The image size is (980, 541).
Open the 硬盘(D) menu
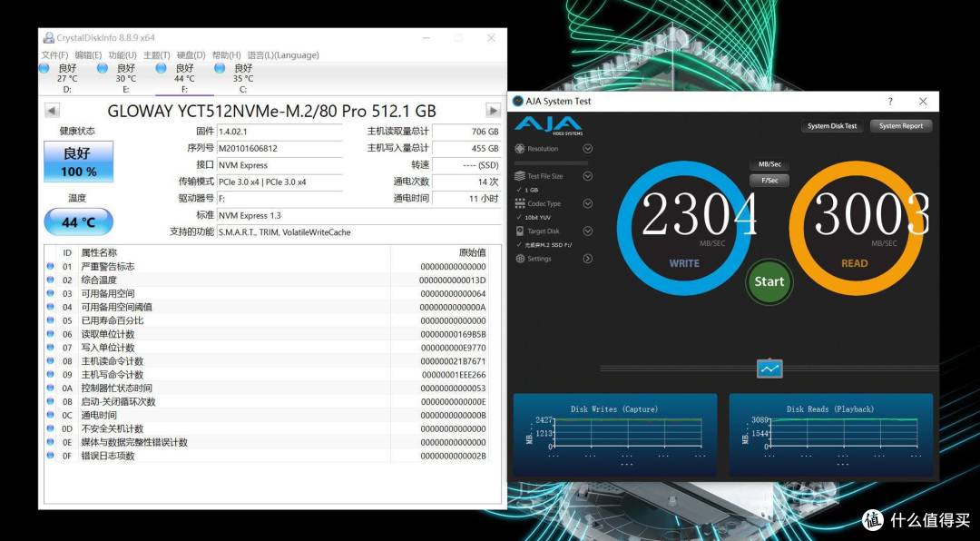pyautogui.click(x=191, y=55)
